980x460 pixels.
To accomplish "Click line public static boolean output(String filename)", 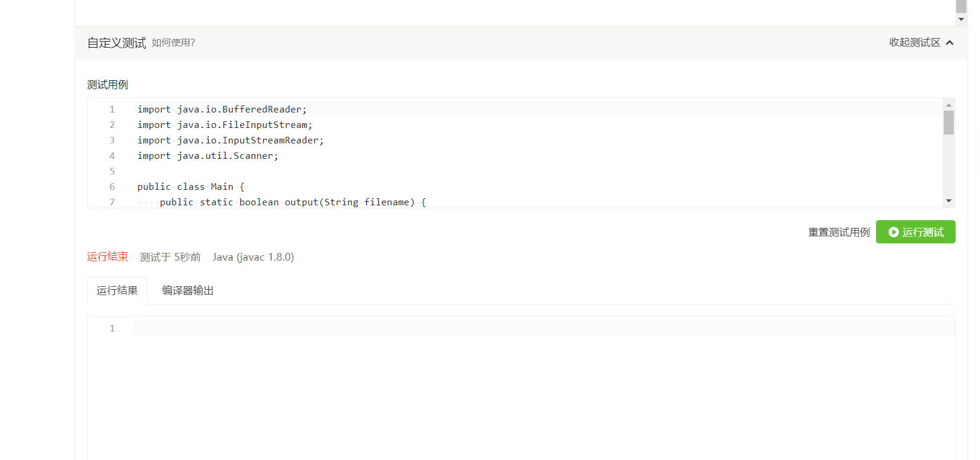I will click(x=293, y=202).
